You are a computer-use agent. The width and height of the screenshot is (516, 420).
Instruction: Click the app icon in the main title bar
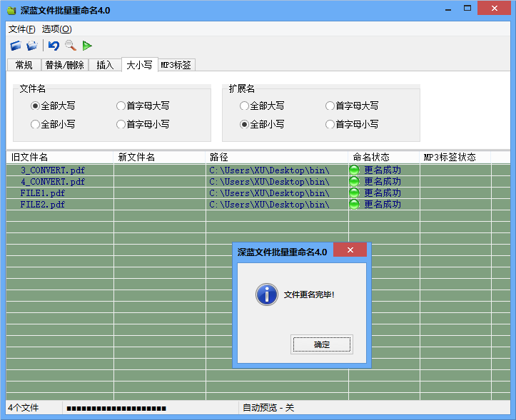(11, 11)
